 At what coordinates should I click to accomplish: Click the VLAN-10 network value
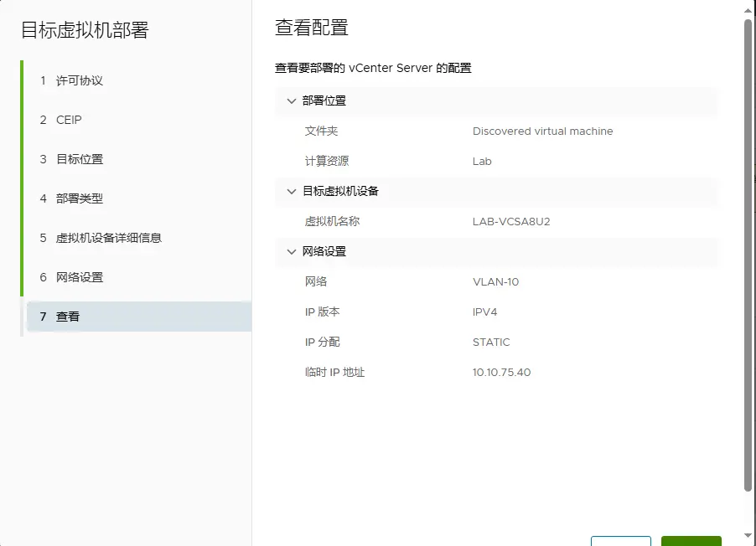495,282
